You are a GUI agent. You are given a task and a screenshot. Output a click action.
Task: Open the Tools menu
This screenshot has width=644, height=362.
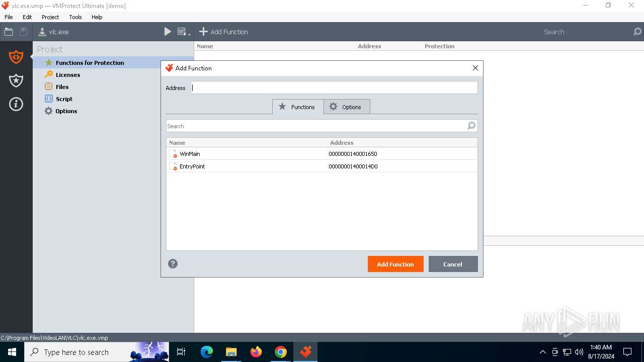click(x=75, y=17)
